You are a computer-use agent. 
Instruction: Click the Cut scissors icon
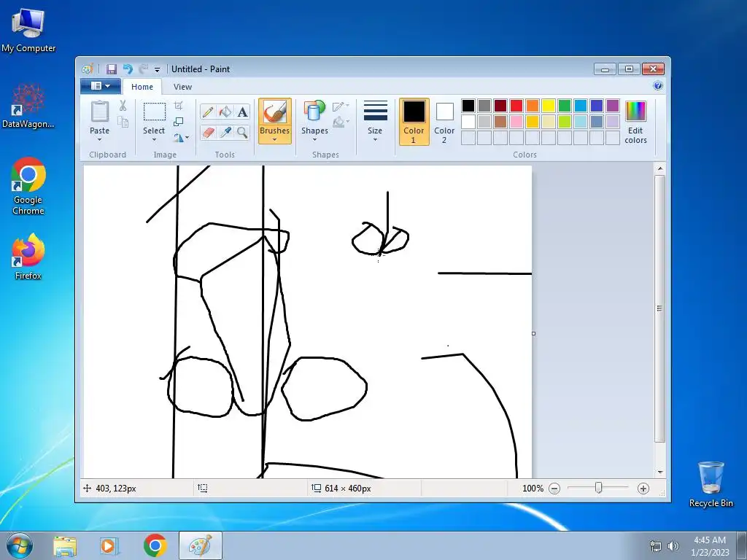tap(123, 106)
